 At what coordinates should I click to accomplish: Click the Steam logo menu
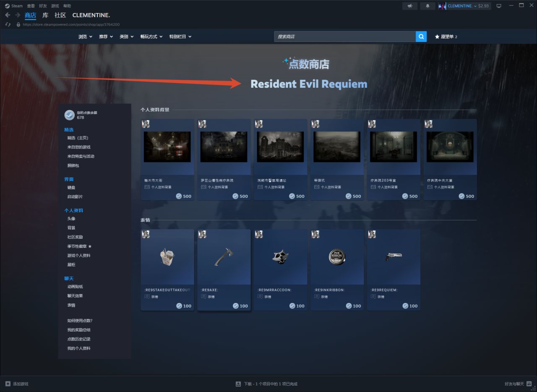tap(14, 6)
